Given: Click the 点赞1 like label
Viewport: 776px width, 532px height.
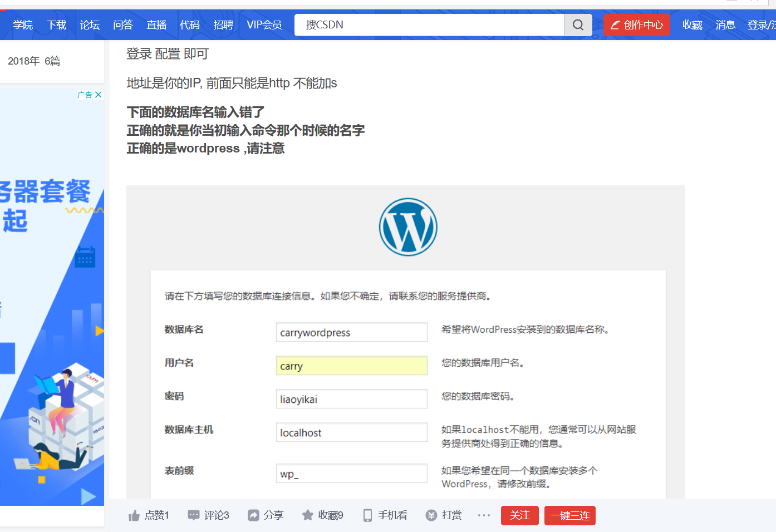Looking at the screenshot, I should tap(157, 515).
